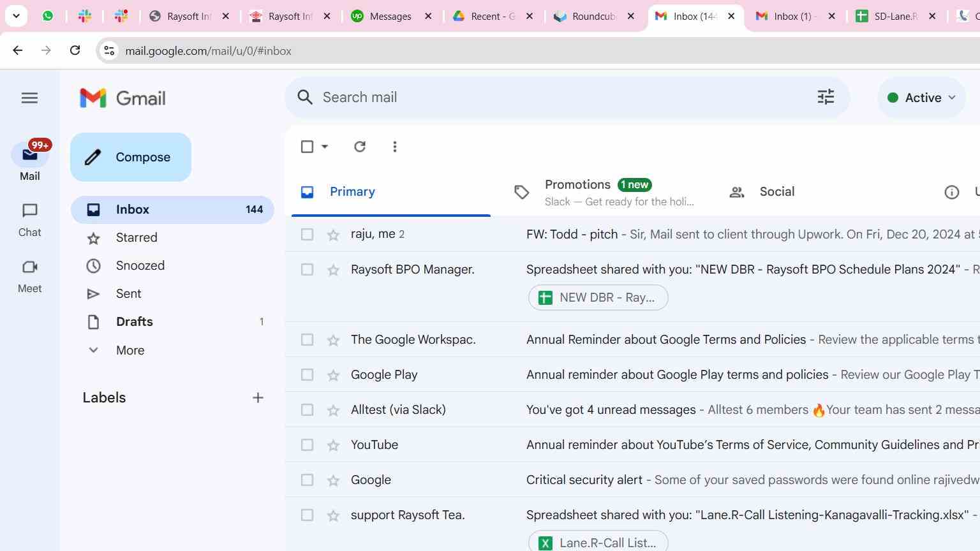Open the Drafts folder

(x=172, y=321)
